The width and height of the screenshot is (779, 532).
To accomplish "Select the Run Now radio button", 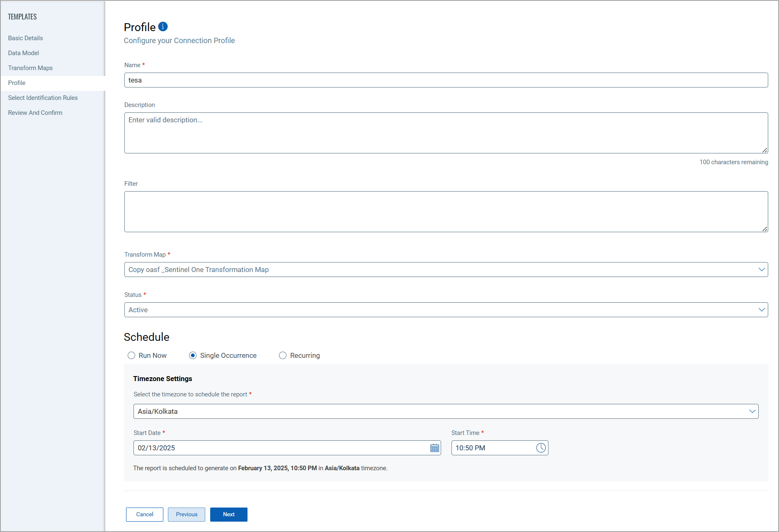I will 131,355.
